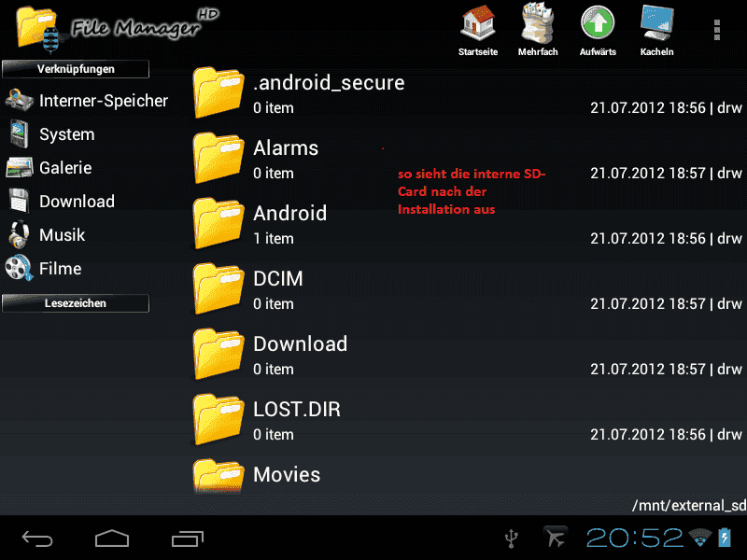Click the date stamp on DCIM row
Image resolution: width=747 pixels, height=560 pixels.
(x=648, y=304)
